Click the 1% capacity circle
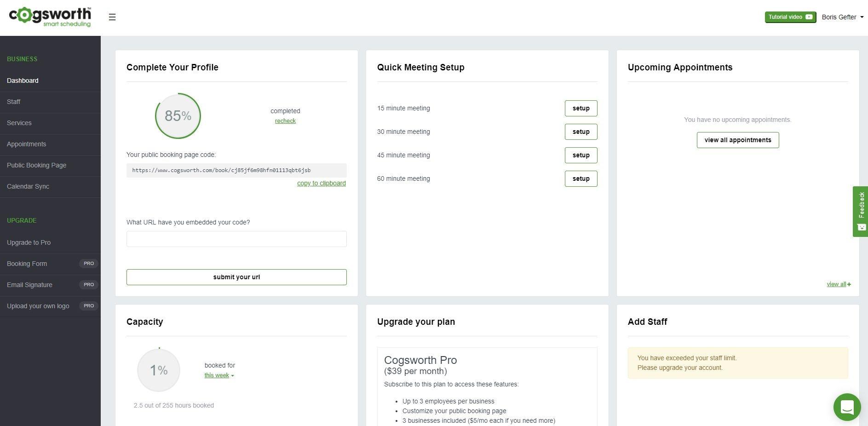This screenshot has width=868, height=426. click(x=159, y=370)
